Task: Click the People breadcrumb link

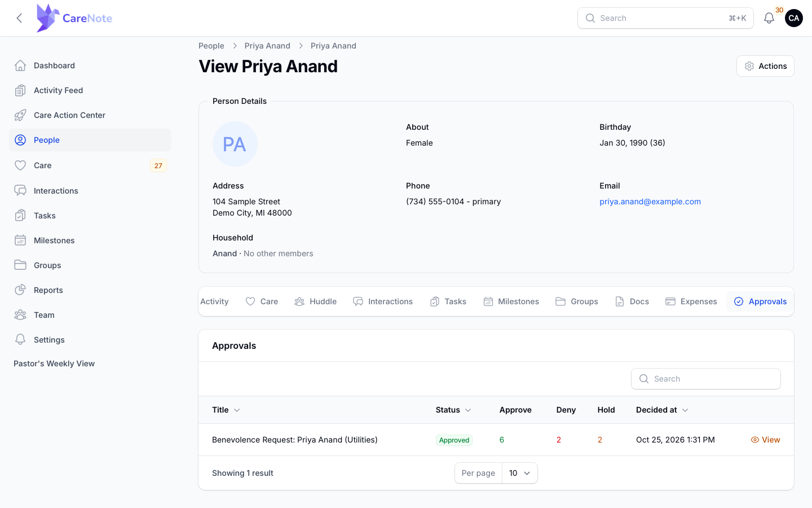Action: pyautogui.click(x=211, y=46)
